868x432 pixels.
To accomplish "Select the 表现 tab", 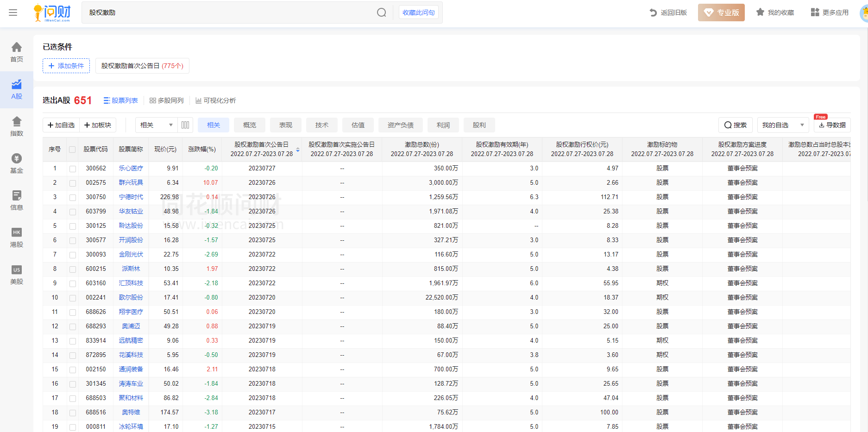I will [x=286, y=125].
